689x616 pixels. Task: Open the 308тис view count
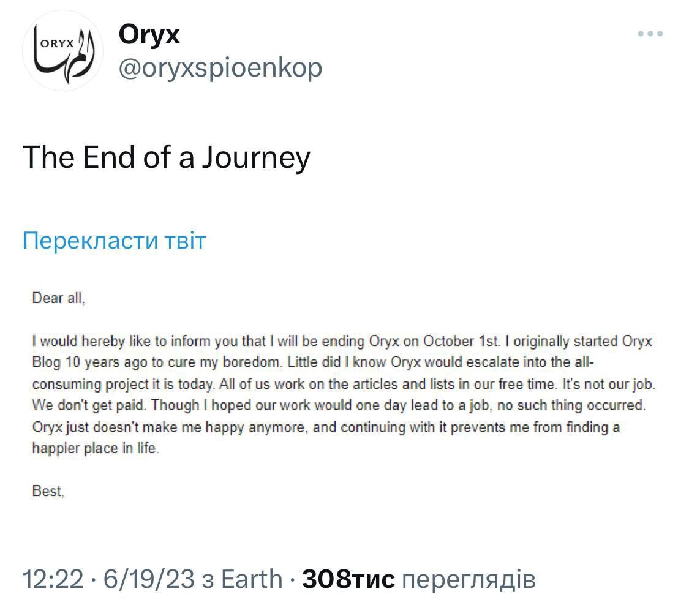click(348, 579)
